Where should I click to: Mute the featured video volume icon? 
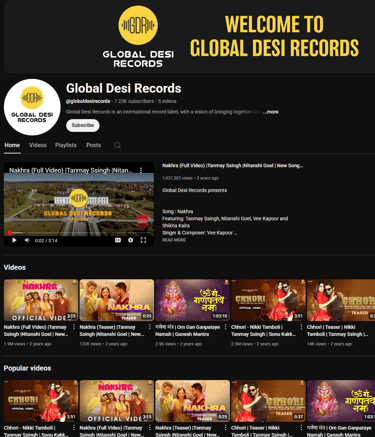pos(27,240)
